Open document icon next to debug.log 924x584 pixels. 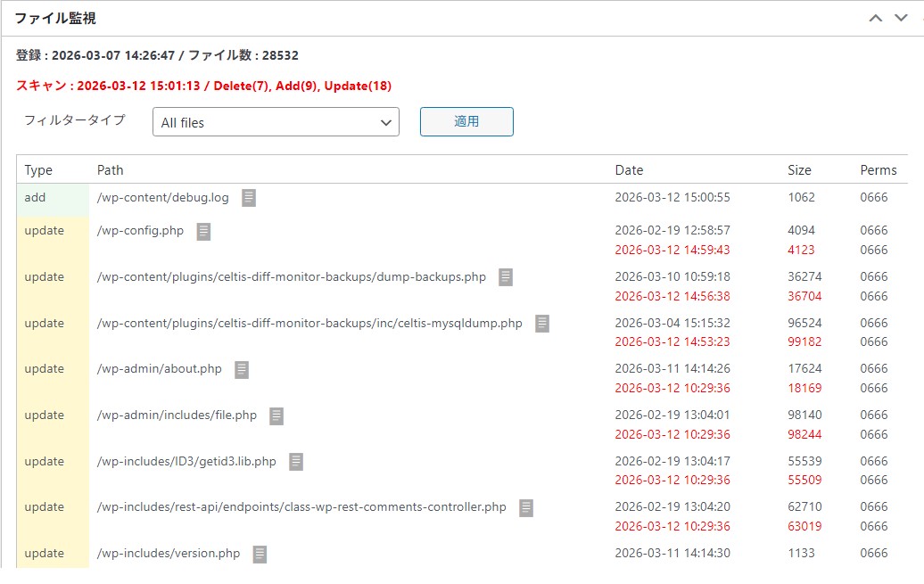[249, 198]
